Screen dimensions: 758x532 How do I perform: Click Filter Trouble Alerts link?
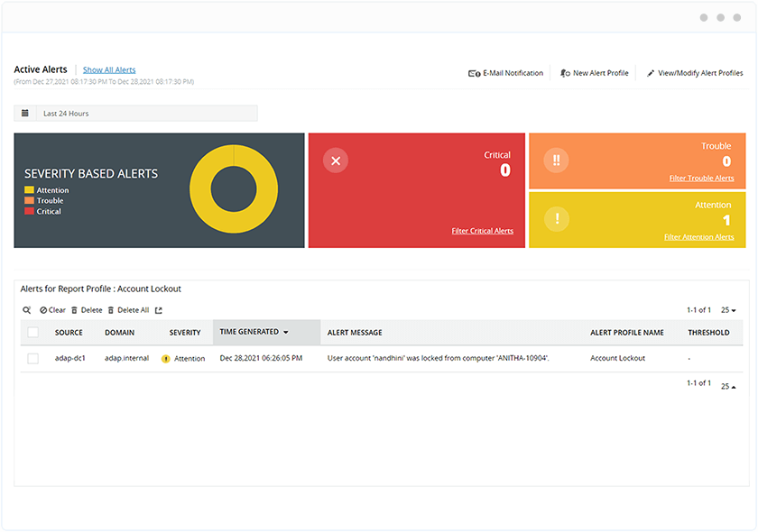[701, 179]
